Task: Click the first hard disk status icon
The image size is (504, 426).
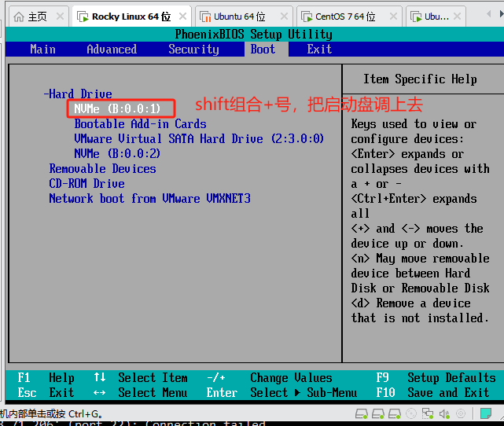Action: [361, 413]
